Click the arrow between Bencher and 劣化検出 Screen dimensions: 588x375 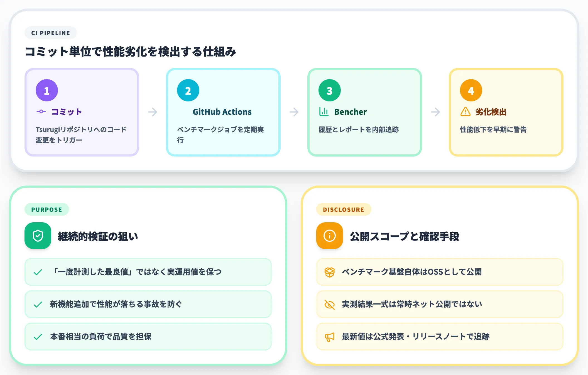point(435,112)
